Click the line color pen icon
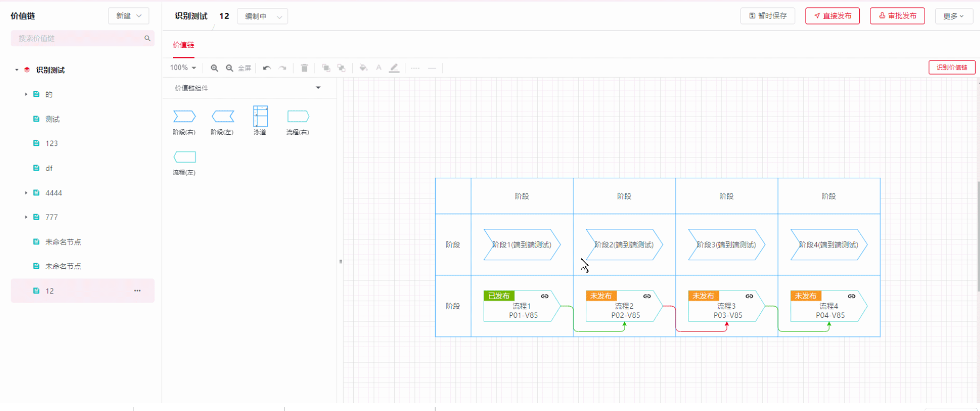The width and height of the screenshot is (980, 411). [394, 68]
